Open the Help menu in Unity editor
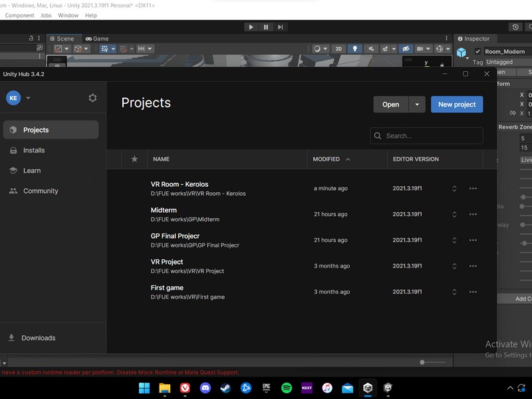 91,15
